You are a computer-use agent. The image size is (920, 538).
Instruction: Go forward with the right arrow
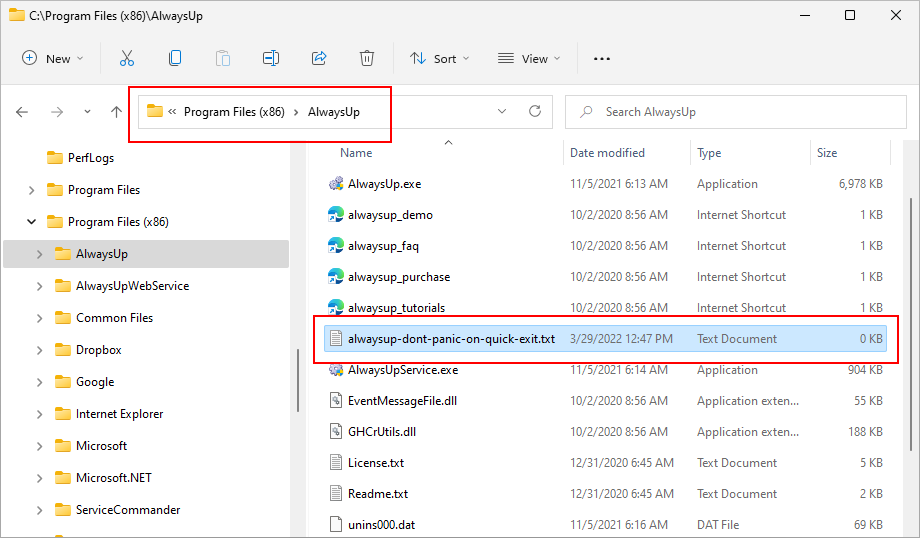(x=57, y=112)
